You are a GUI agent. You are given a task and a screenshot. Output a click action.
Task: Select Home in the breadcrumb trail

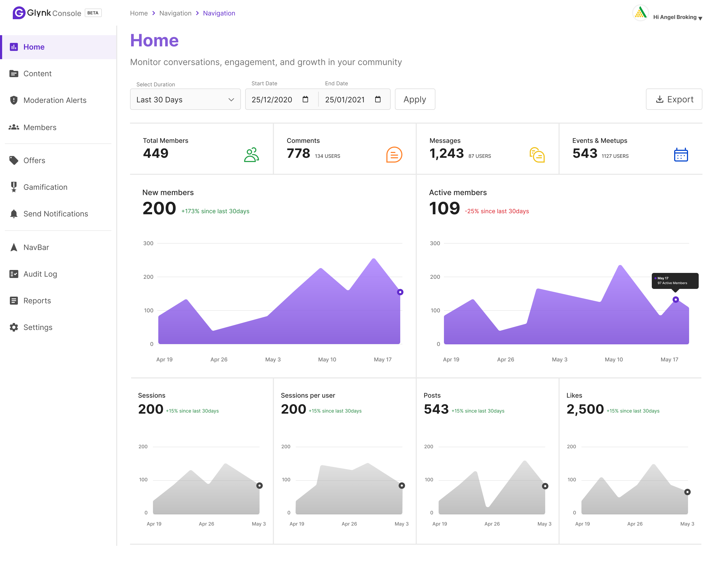click(139, 13)
